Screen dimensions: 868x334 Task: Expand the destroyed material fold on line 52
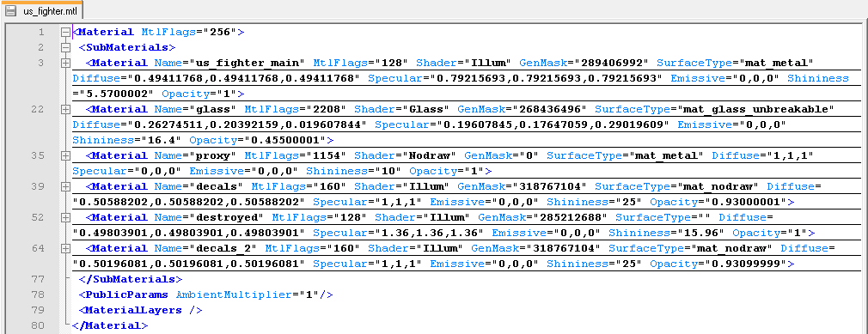[x=65, y=218]
